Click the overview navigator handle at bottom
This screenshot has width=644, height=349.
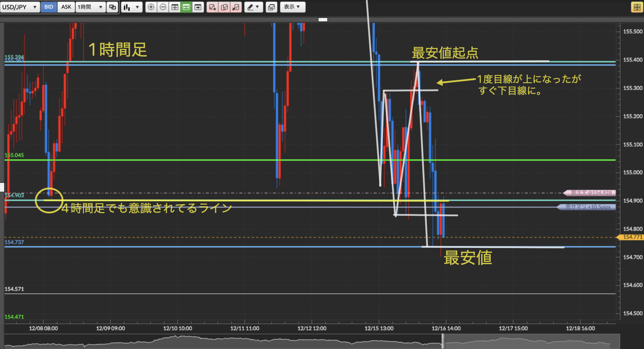click(x=443, y=341)
